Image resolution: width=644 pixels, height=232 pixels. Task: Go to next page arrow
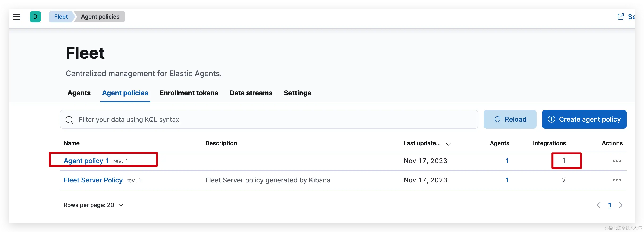pyautogui.click(x=621, y=205)
